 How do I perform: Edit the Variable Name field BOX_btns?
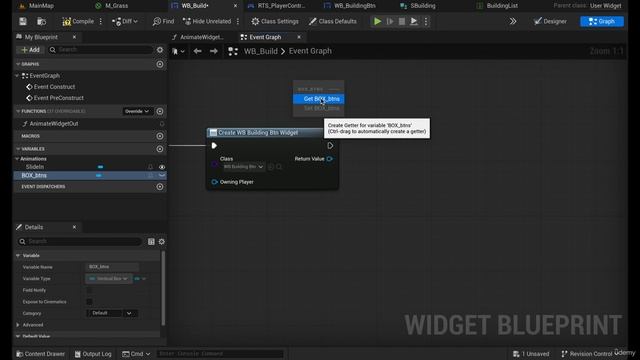pyautogui.click(x=113, y=267)
